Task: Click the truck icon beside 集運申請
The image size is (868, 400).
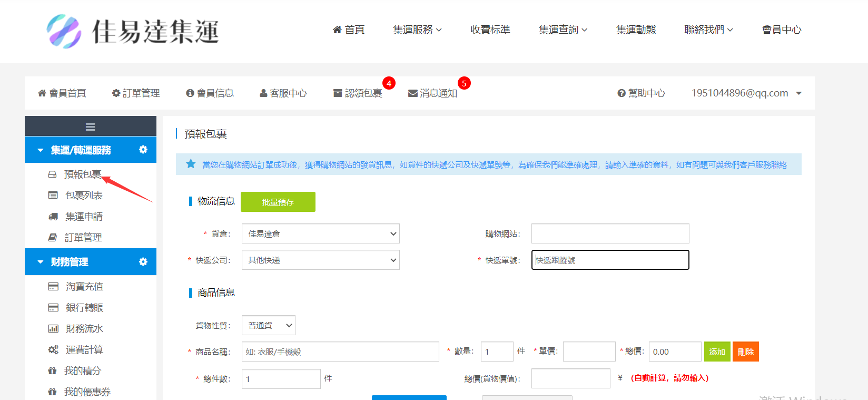Action: point(53,216)
